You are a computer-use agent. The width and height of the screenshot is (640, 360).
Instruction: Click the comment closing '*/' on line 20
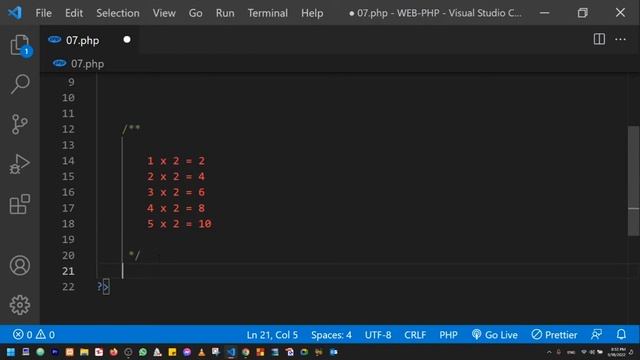[134, 255]
